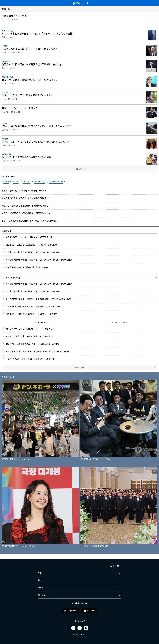
Task: Click the 聯合ニュース header logo
Action: click(80, 3)
